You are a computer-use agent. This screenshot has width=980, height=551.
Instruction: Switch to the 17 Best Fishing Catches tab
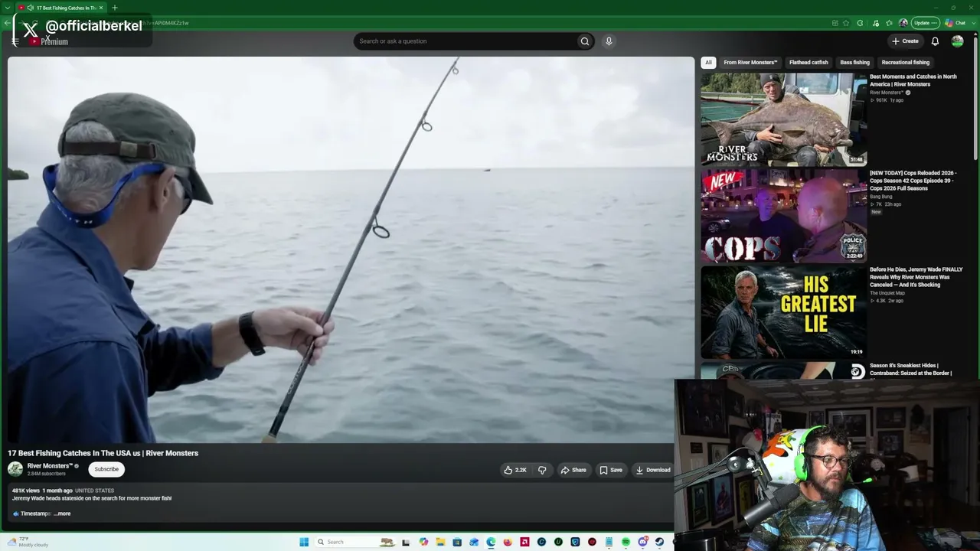63,8
